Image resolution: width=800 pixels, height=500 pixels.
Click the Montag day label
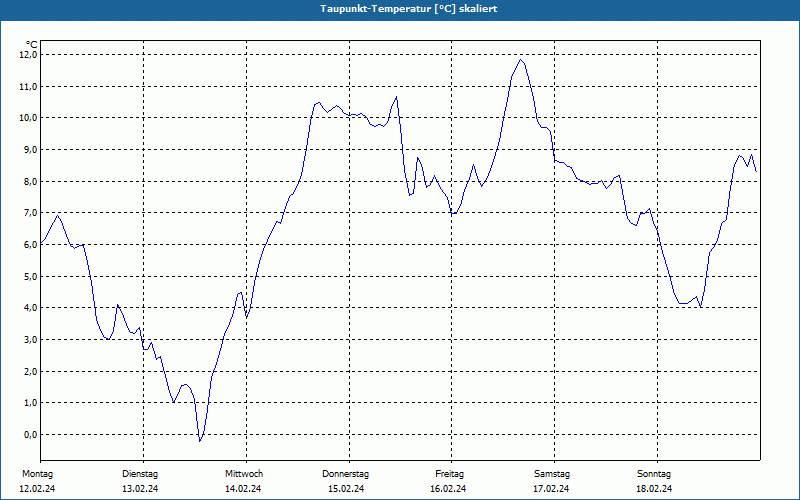pyautogui.click(x=37, y=474)
